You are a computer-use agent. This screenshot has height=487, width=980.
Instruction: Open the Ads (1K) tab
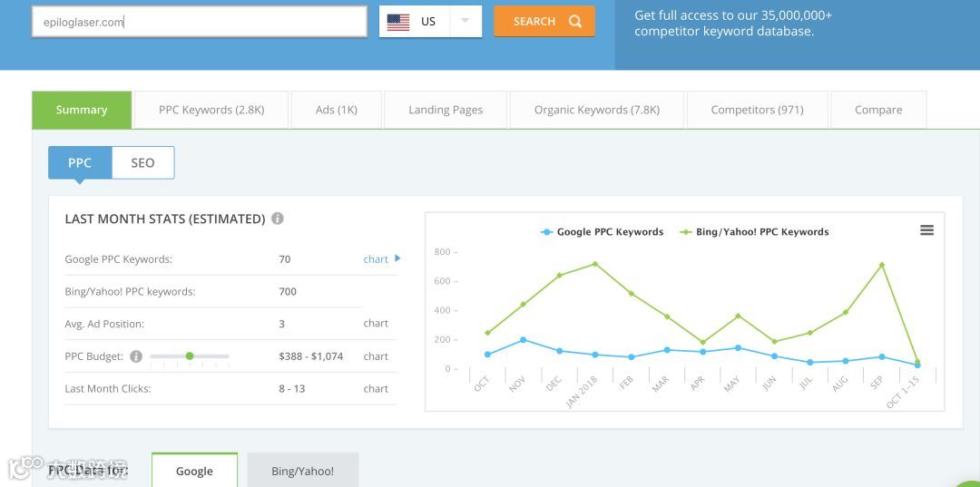337,110
